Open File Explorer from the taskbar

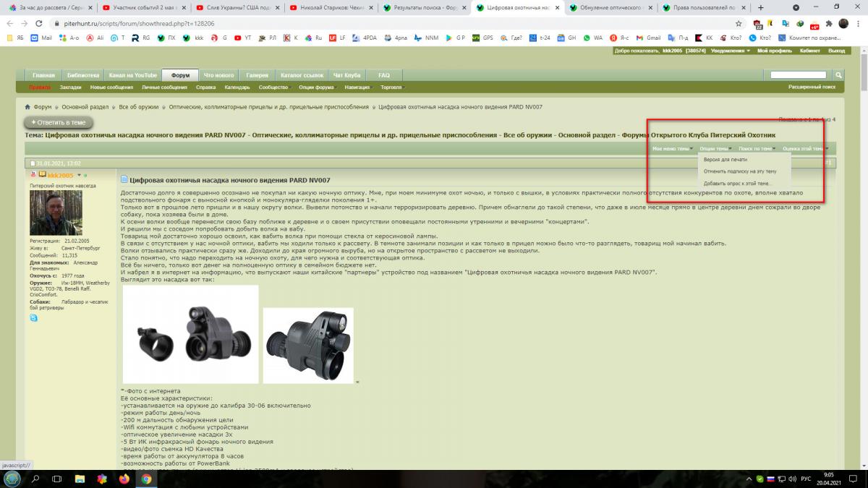coord(80,479)
